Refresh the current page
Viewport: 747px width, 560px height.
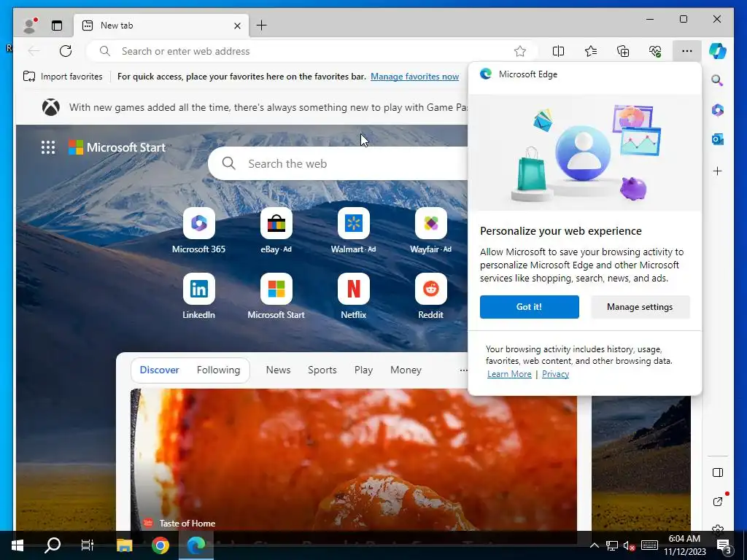[66, 51]
